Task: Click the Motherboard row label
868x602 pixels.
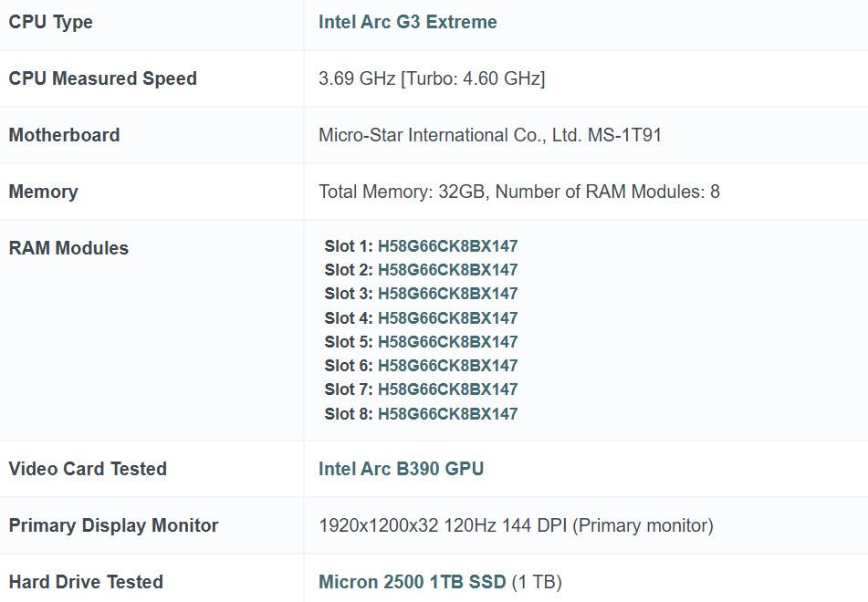Action: click(64, 135)
